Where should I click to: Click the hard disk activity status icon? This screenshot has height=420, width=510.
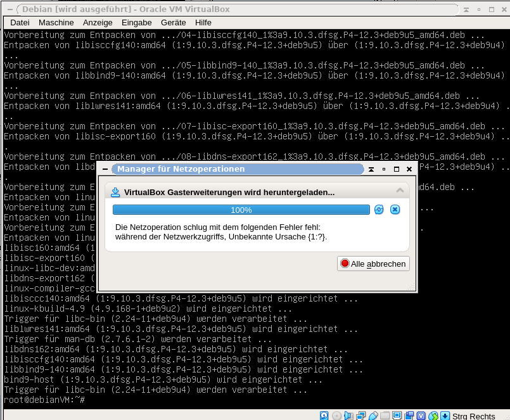coord(324,416)
